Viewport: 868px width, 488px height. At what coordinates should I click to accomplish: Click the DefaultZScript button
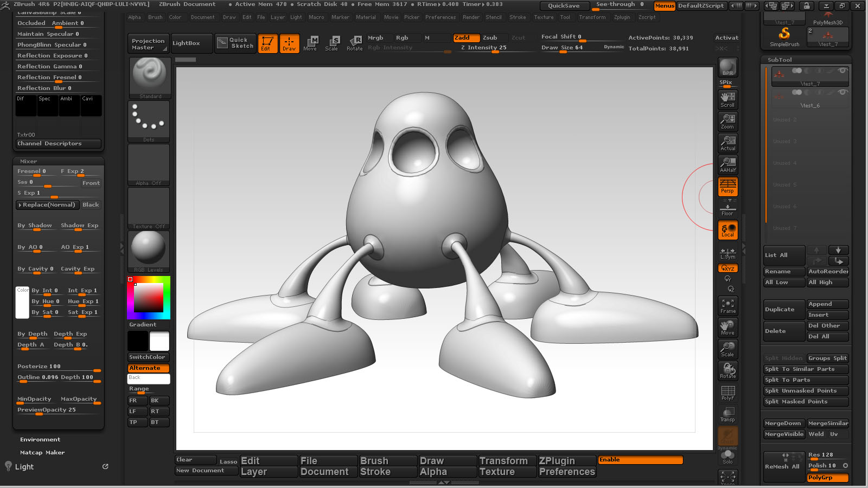coord(701,6)
